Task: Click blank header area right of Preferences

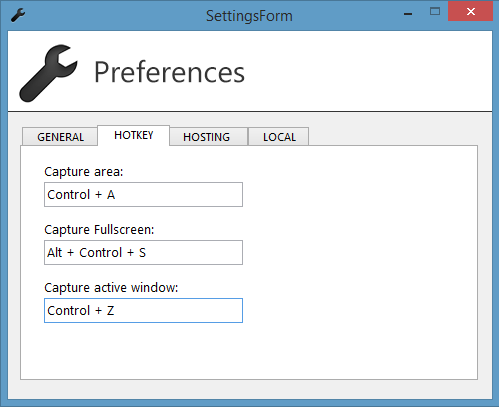Action: coord(367,72)
